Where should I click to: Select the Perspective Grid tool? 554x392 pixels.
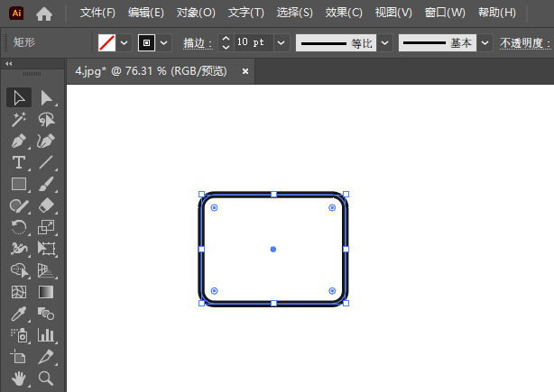(46, 270)
